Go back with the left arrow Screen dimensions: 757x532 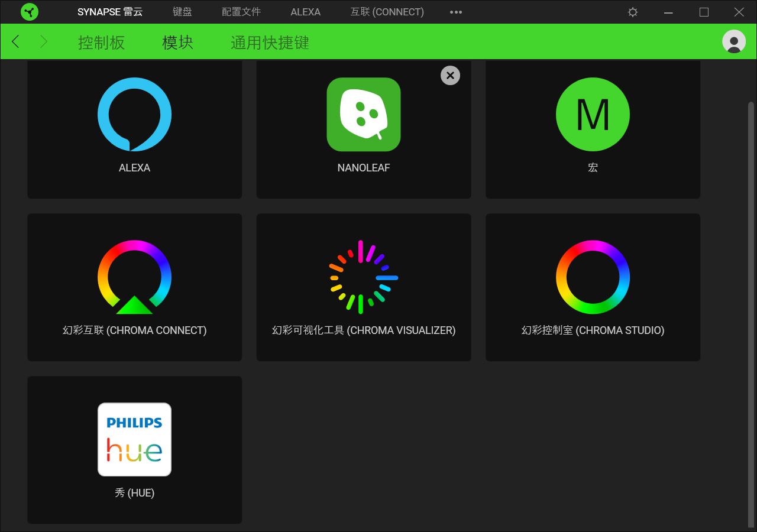point(15,41)
